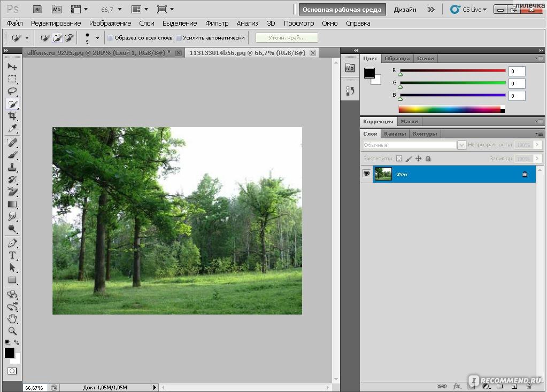The image size is (547, 392).
Task: Select the Crop tool
Action: click(12, 116)
